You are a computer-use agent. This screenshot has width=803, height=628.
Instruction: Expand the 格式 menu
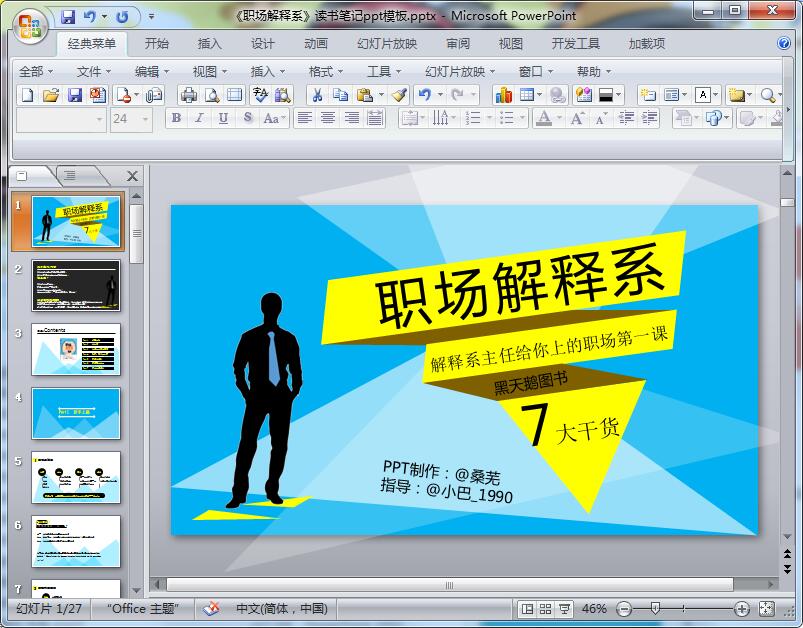326,72
